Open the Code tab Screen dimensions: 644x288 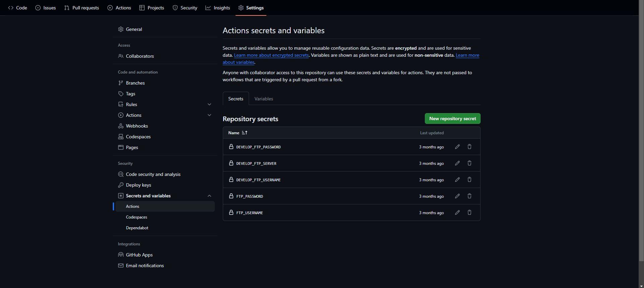click(x=17, y=8)
